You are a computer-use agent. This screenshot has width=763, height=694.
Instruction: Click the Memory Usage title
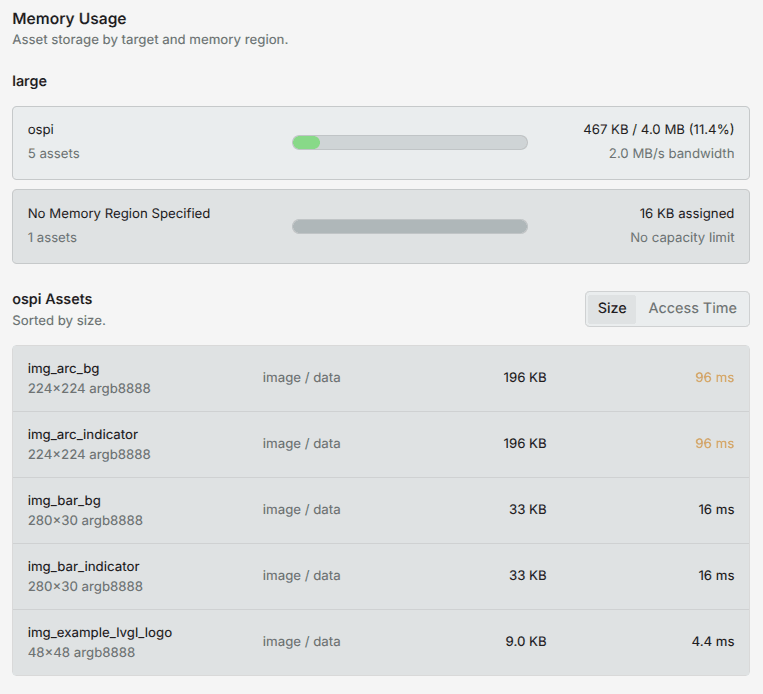click(69, 19)
